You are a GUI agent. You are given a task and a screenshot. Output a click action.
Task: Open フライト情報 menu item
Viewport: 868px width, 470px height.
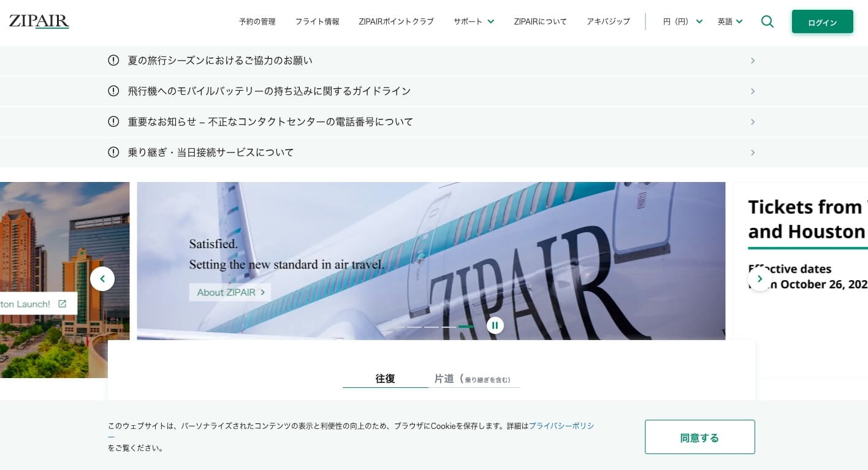click(317, 21)
